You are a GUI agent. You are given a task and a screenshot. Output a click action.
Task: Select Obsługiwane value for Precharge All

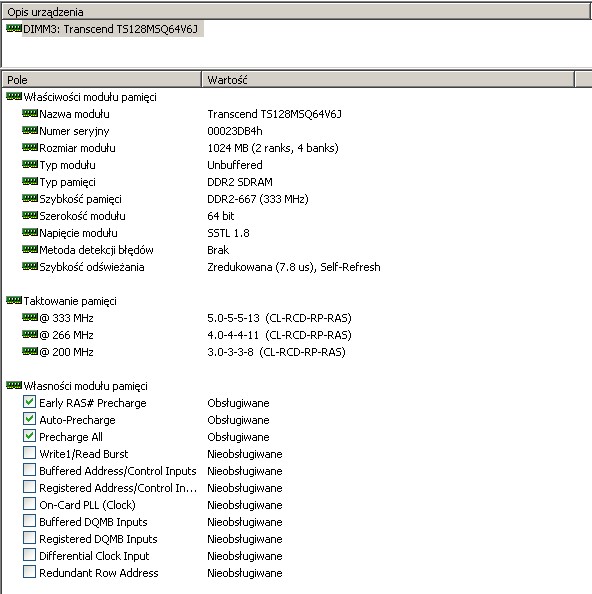(238, 437)
